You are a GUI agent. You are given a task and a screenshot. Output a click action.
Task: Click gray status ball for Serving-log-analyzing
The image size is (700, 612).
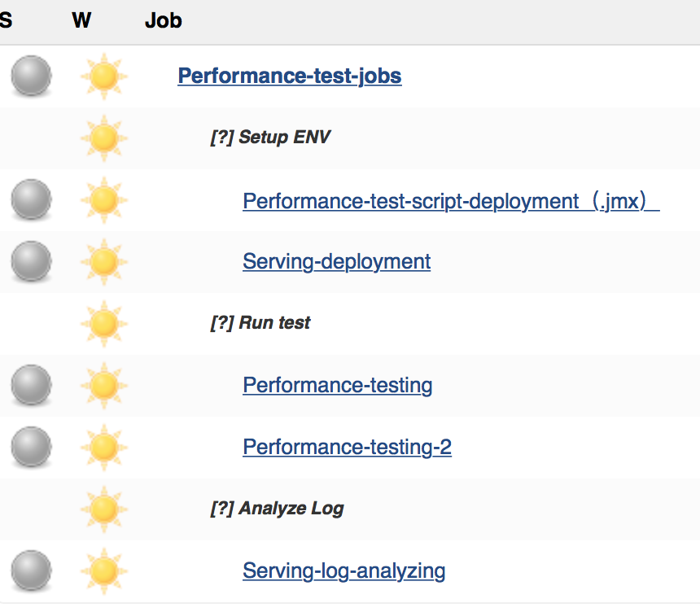[x=31, y=570]
